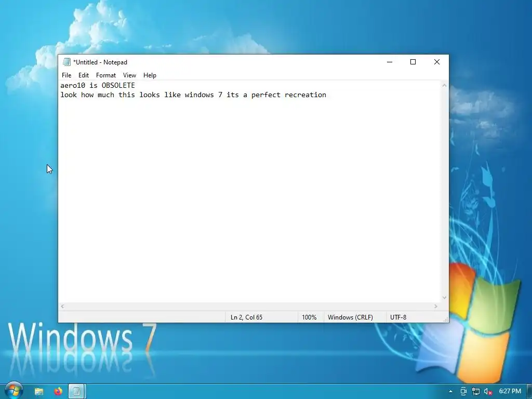Click the horizontal scrollbar right arrow
Viewport: 532px width, 399px height.
pos(436,306)
